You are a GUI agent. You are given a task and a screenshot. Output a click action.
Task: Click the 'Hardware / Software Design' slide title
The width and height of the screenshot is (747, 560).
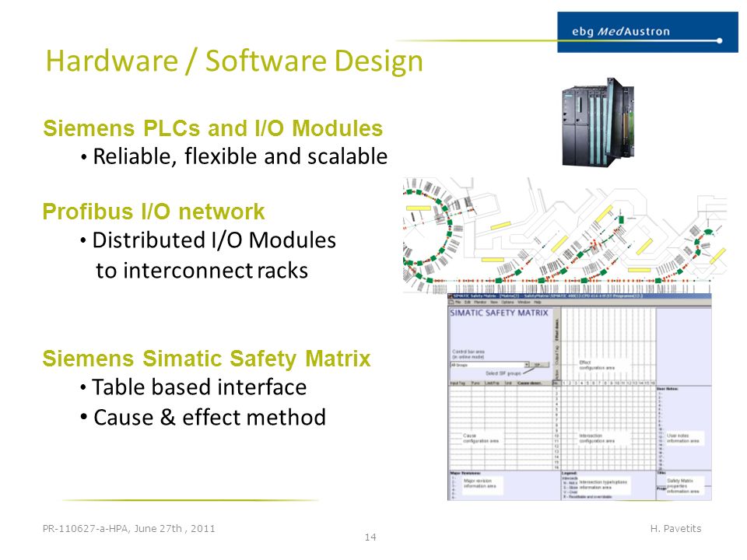click(x=234, y=61)
